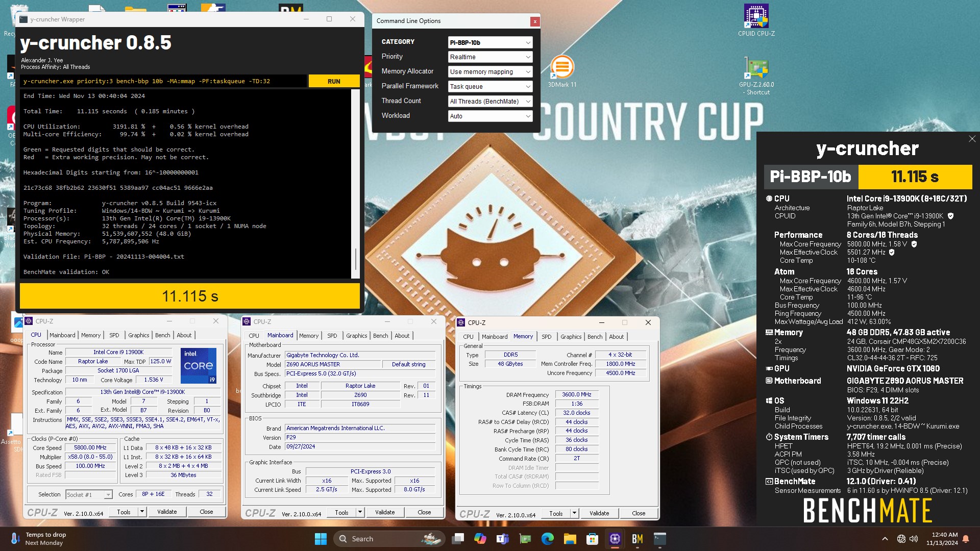Switch to Memory tab in the left CPU-Z window
Image resolution: width=980 pixels, height=551 pixels.
coord(91,335)
